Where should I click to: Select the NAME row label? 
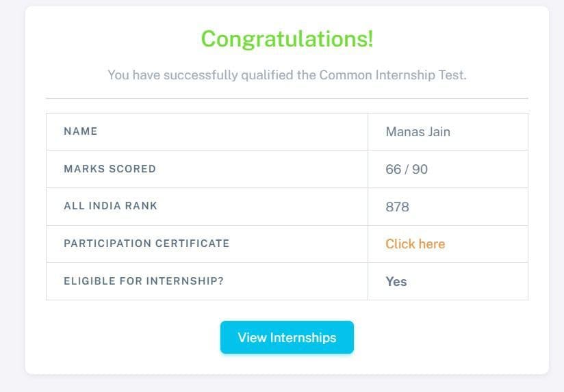pos(81,131)
